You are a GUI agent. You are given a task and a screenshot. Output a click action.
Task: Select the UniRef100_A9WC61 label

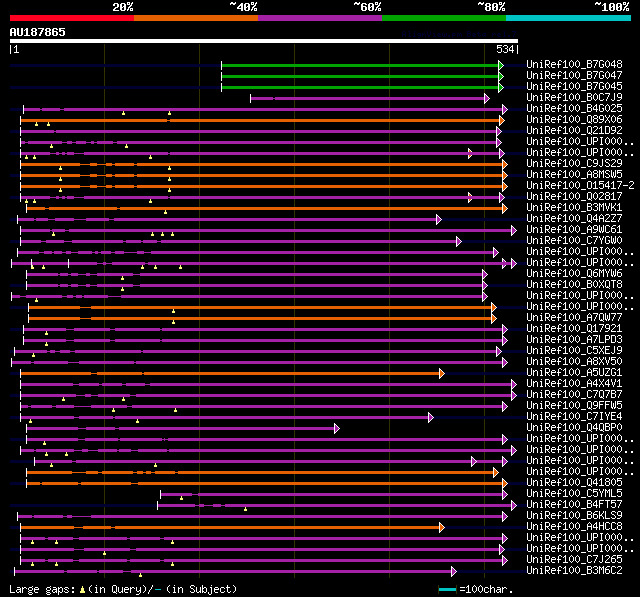pos(574,230)
